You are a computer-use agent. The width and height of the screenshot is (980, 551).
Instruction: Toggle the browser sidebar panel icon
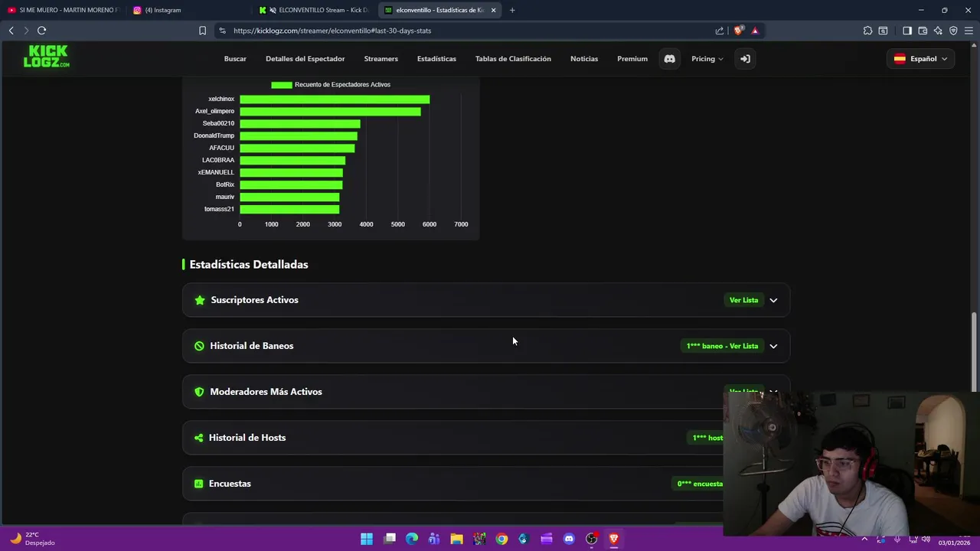pyautogui.click(x=907, y=31)
